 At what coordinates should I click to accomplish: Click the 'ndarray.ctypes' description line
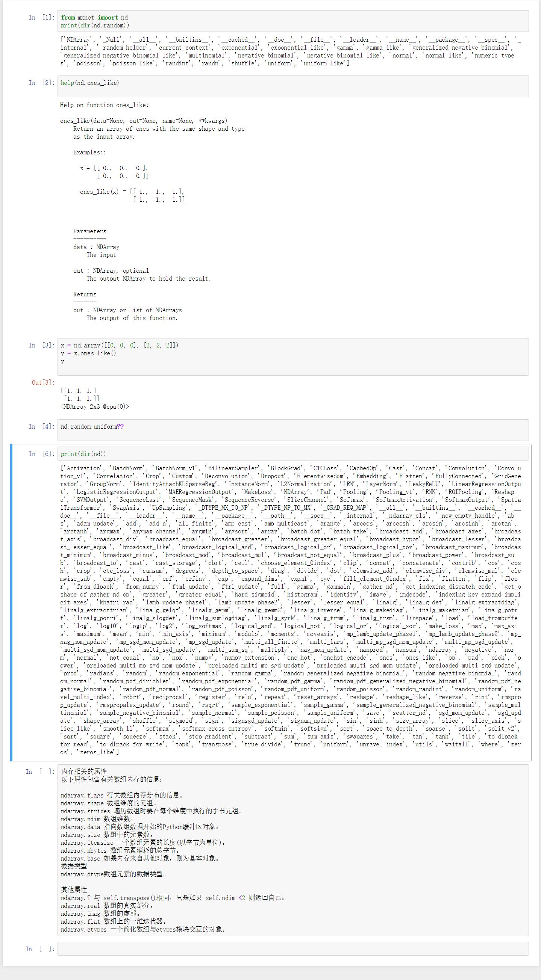[144, 929]
